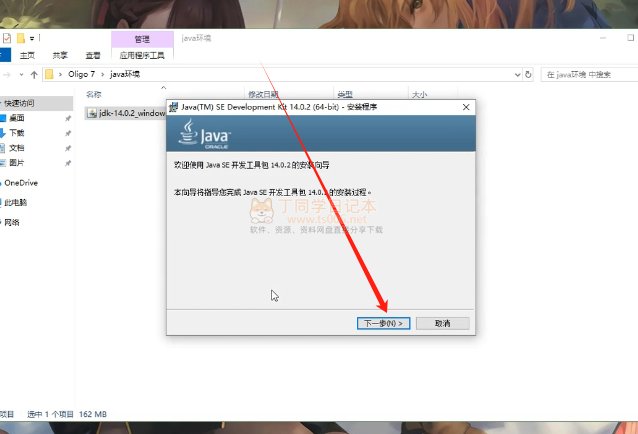Viewport: 638px width, 434px height.
Task: Open the 查看 ribbon tab in File Explorer
Action: click(93, 55)
